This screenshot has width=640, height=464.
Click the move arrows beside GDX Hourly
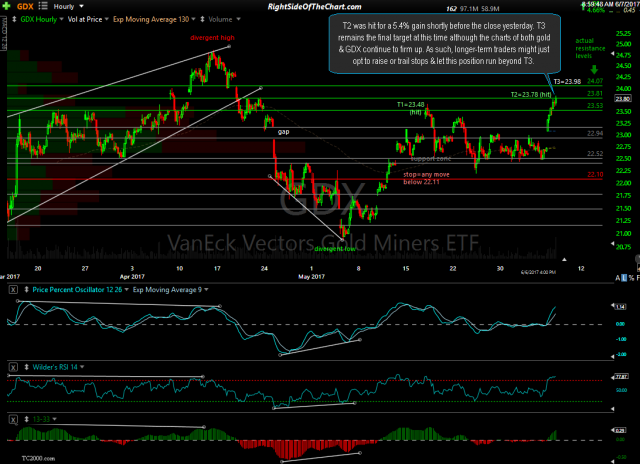pos(14,19)
